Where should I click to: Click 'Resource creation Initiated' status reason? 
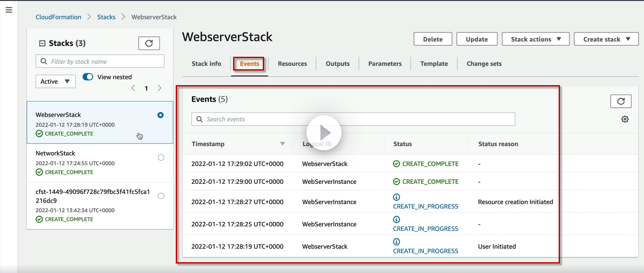point(515,202)
